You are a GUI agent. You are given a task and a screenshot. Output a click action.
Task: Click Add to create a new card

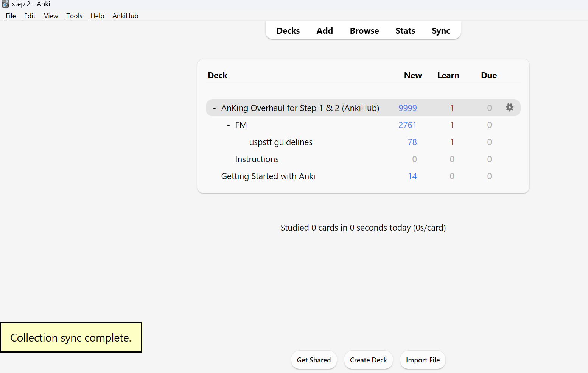coord(325,31)
